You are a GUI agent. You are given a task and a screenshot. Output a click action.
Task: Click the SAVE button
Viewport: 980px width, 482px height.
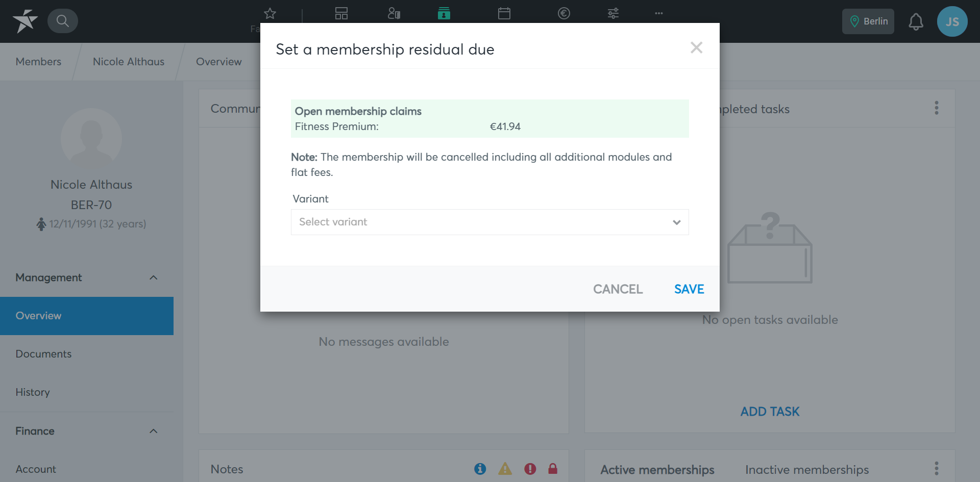click(x=689, y=289)
